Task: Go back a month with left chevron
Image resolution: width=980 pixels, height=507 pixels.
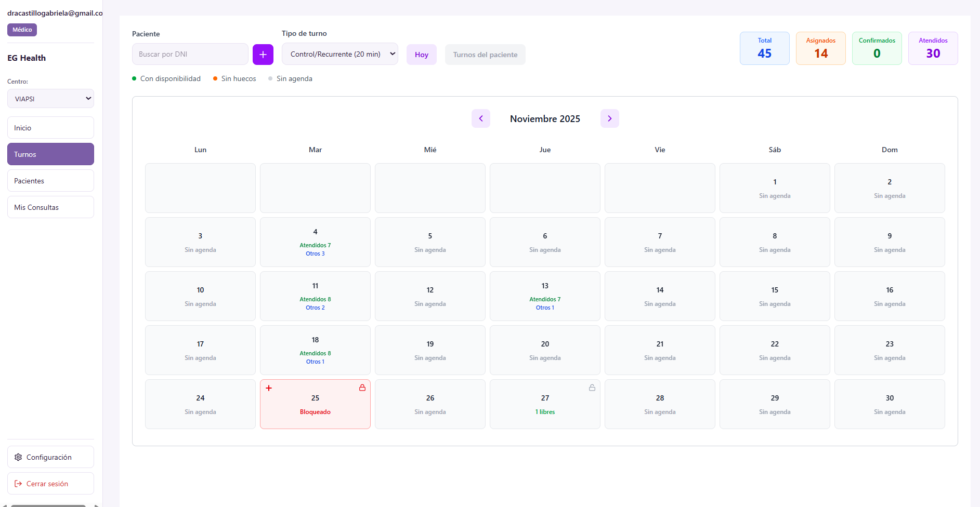Action: coord(480,118)
